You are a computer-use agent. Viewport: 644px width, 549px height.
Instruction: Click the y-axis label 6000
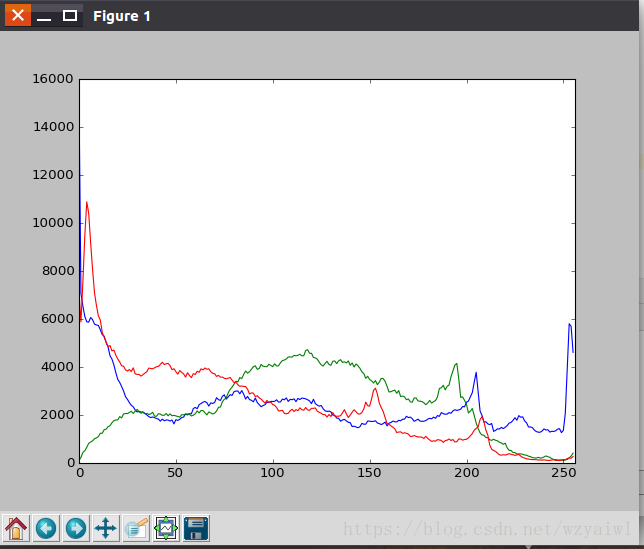(x=58, y=319)
